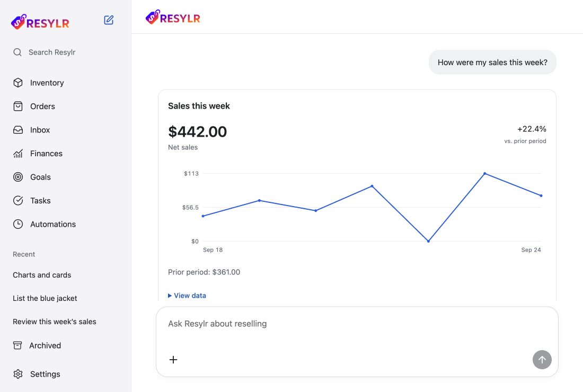
Task: Click the Archived box icon
Action: (17, 345)
